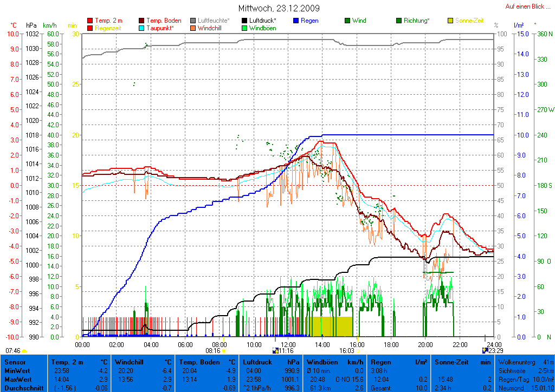This screenshot has height=392, width=555.
Task: Toggle the yellow Sonne-Zeit legend entry
Action: tap(450, 21)
